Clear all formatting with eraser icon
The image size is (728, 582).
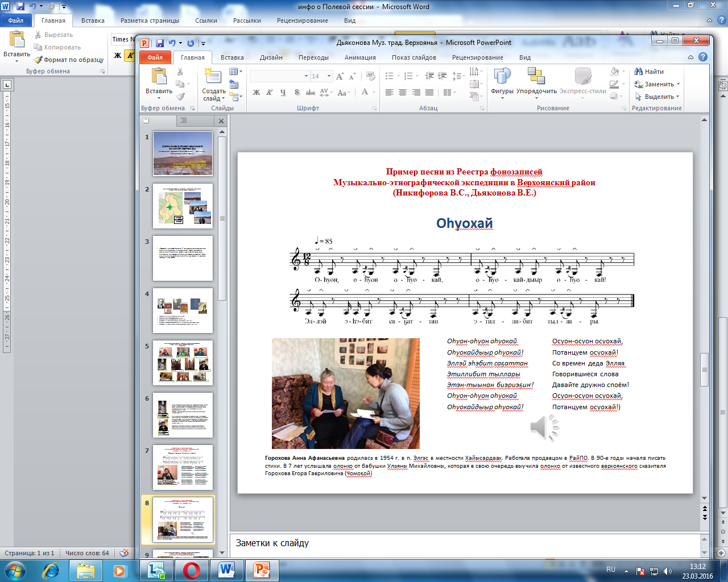tap(370, 76)
